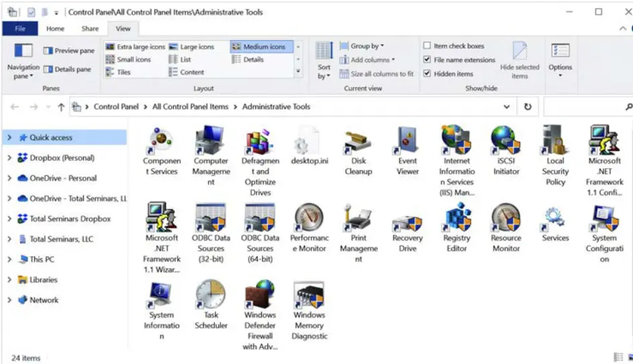Screen dimensions: 633x364
Task: Enable the Item check boxes option
Action: pos(427,46)
